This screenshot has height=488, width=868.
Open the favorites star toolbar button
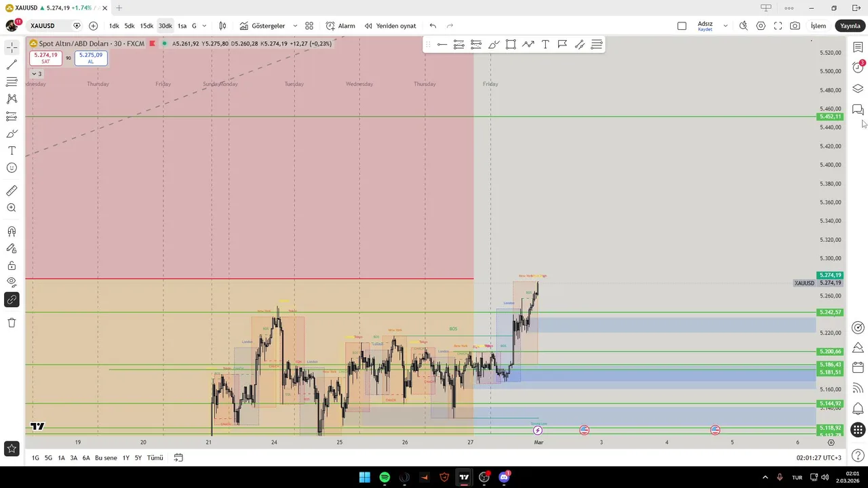tap(12, 448)
